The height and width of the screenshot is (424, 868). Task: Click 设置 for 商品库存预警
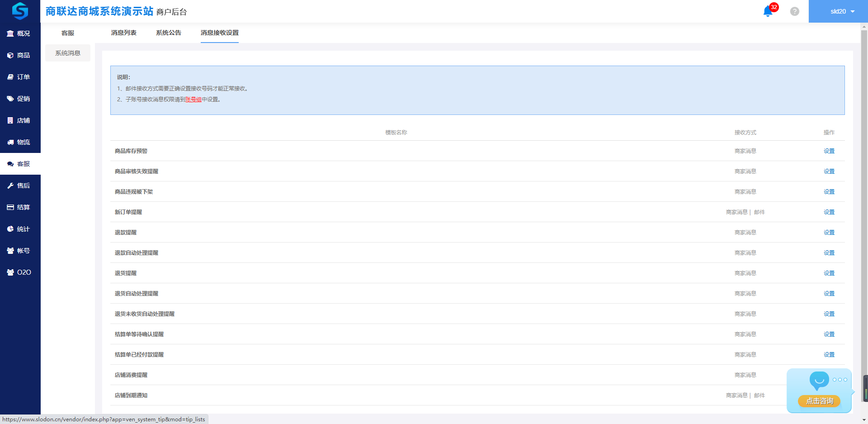pos(829,151)
